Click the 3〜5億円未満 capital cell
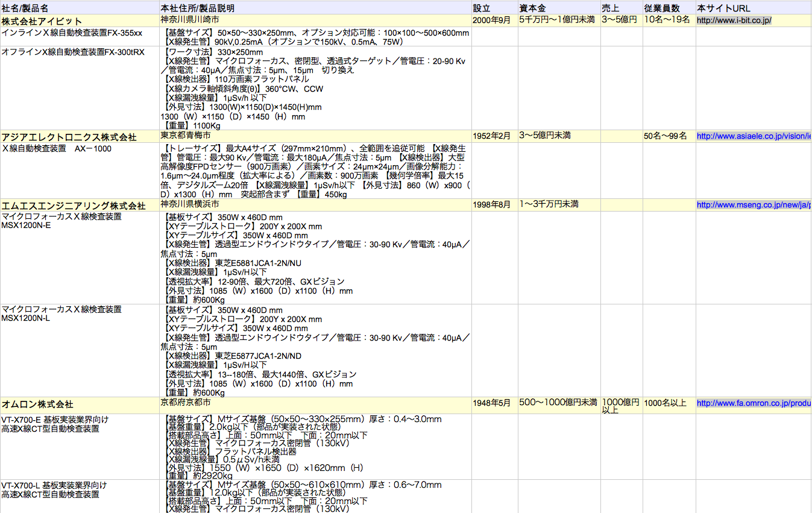812x513 pixels. 559,136
